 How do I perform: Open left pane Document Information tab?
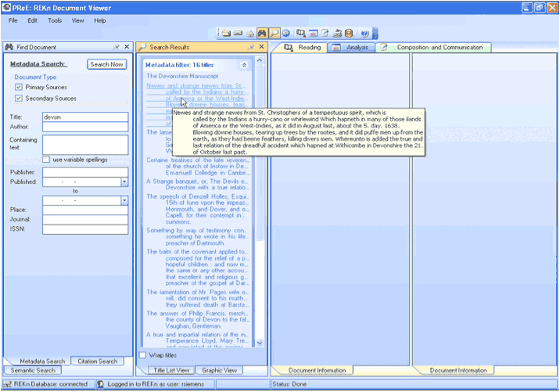(x=317, y=371)
